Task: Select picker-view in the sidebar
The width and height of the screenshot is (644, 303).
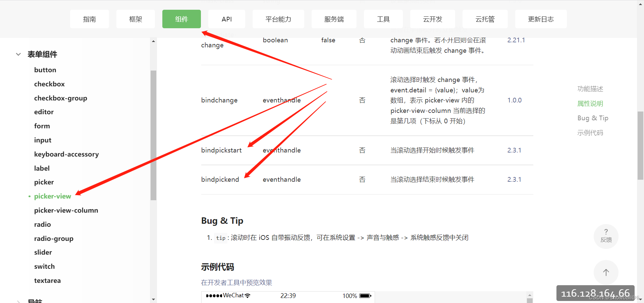Action: (52, 196)
